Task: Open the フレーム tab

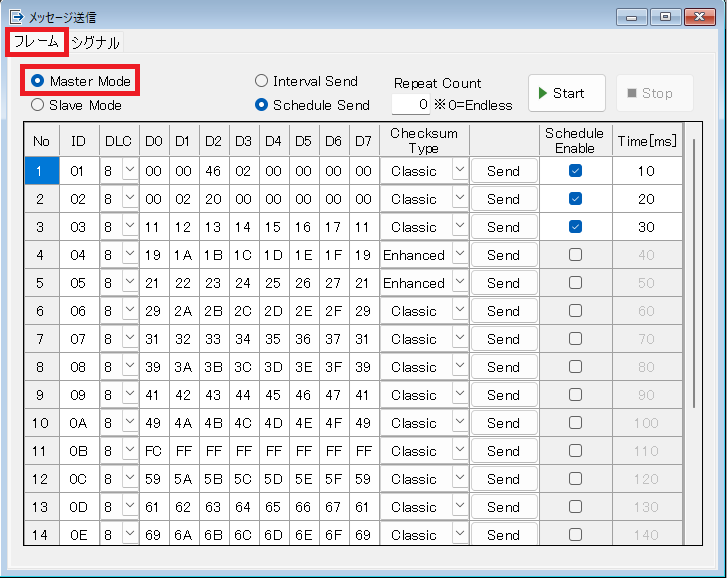Action: (36, 42)
